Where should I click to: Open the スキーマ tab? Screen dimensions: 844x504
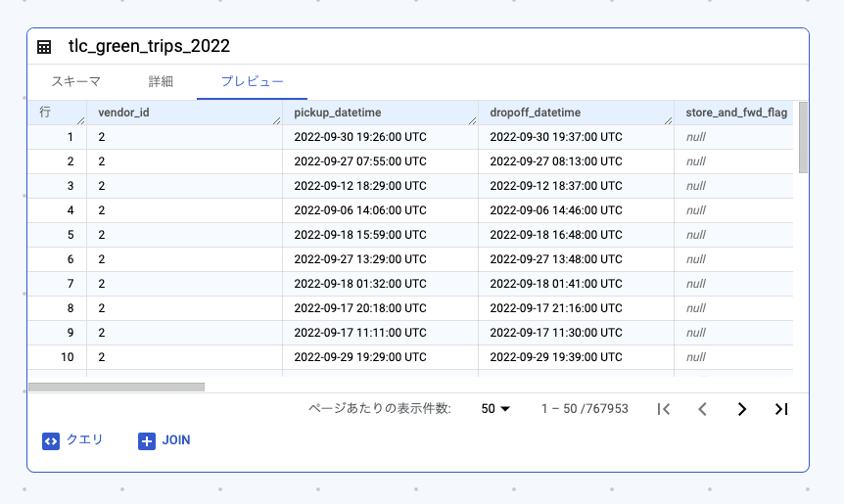tap(76, 81)
